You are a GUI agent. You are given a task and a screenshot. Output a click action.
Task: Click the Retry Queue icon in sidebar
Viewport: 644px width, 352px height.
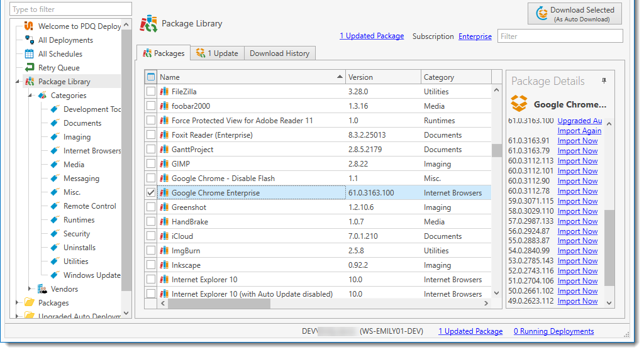(29, 68)
